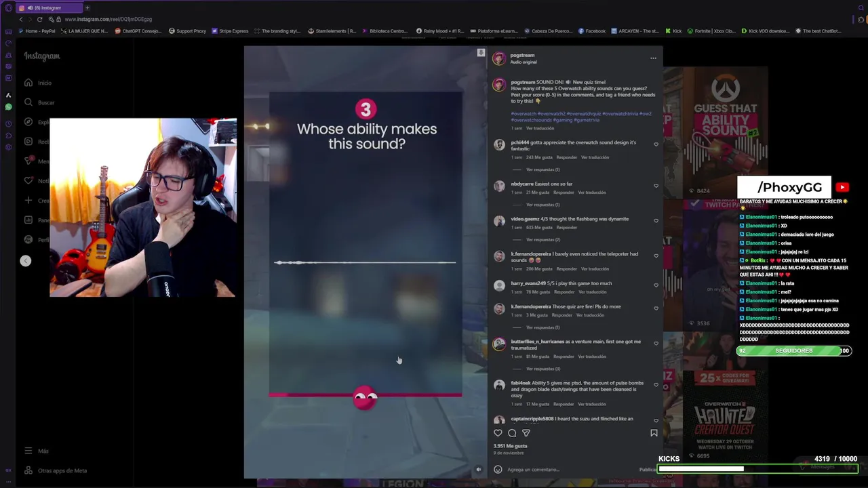Like pchi444's comment
Viewport: 868px width, 488px height.
[x=656, y=144]
